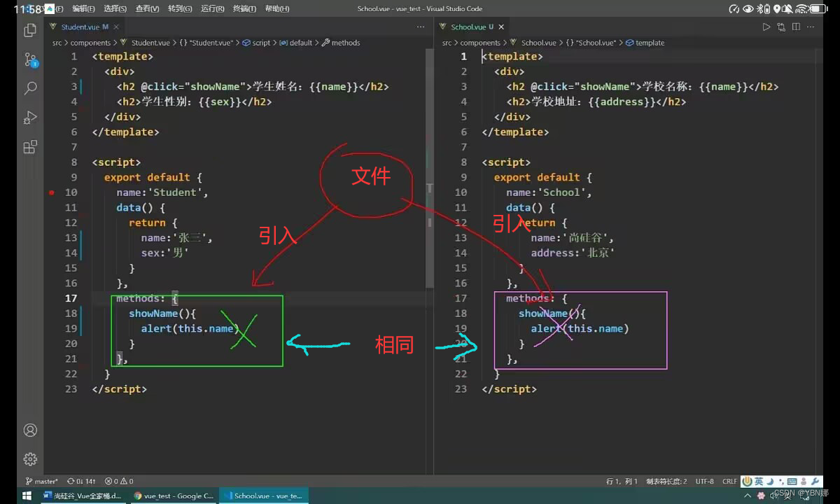Open the Search view
This screenshot has height=504, width=840.
(x=29, y=88)
